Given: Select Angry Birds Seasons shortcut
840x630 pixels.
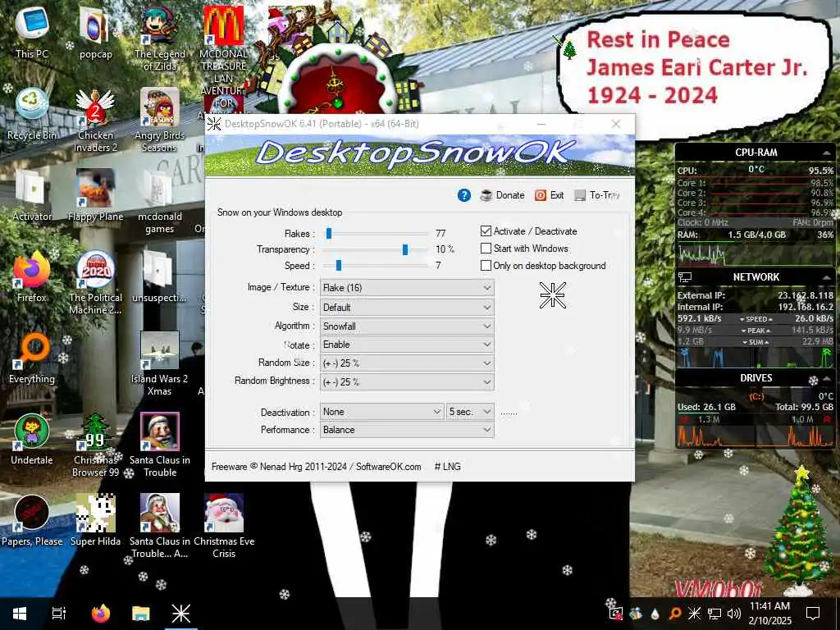Looking at the screenshot, I should (x=160, y=120).
